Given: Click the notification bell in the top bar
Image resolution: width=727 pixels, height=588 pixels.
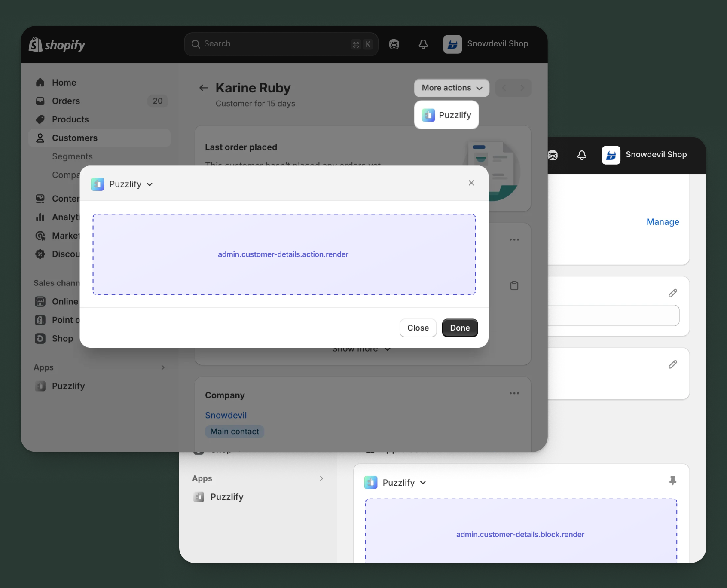Looking at the screenshot, I should pyautogui.click(x=423, y=44).
